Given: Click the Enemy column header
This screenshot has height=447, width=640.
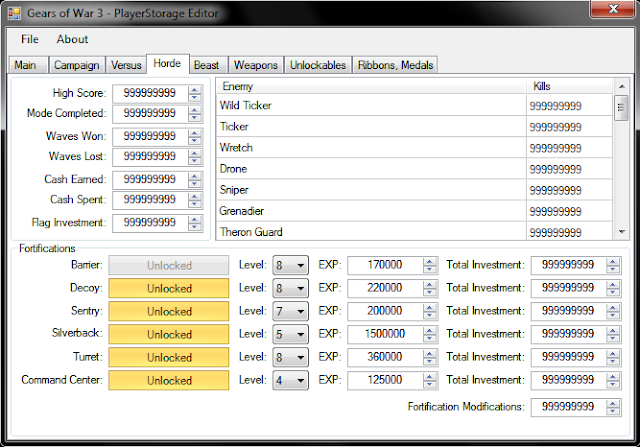Looking at the screenshot, I should (371, 86).
